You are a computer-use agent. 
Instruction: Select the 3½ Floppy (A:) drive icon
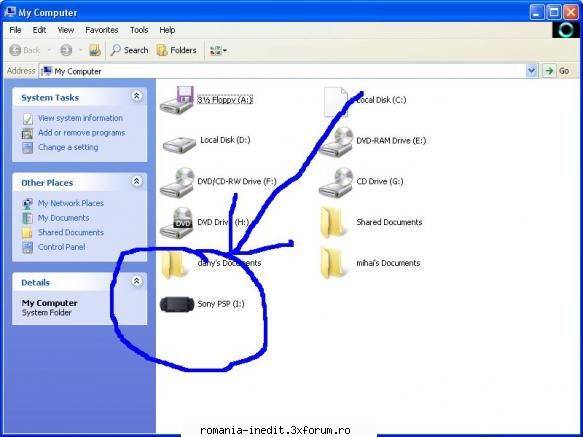tap(177, 100)
